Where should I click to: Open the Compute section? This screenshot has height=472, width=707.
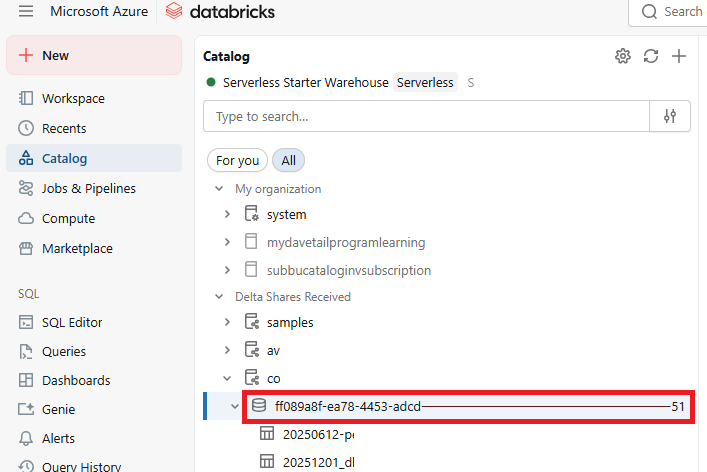pyautogui.click(x=68, y=219)
